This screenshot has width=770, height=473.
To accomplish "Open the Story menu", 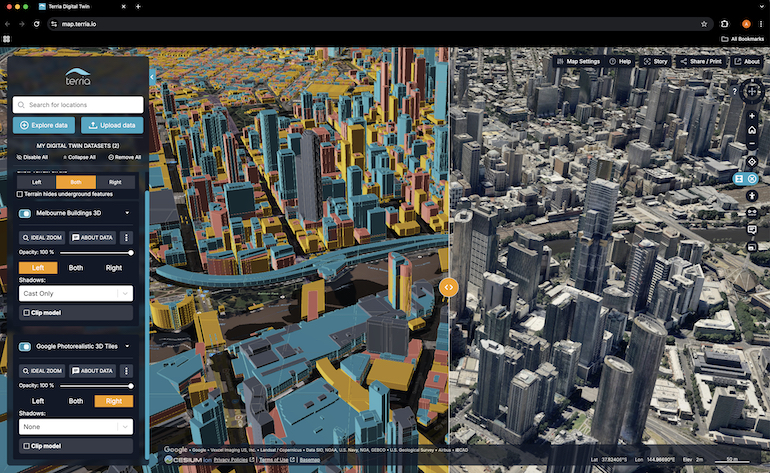I will (x=655, y=61).
